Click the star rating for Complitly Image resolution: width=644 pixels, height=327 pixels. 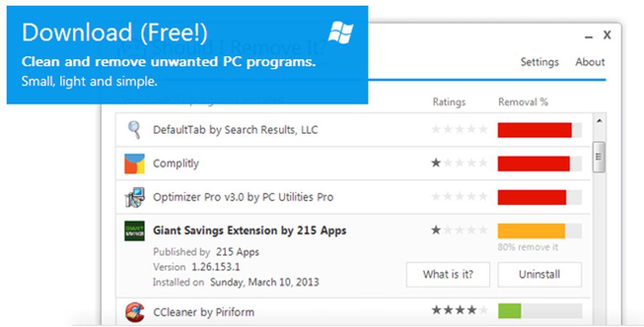coord(459,163)
